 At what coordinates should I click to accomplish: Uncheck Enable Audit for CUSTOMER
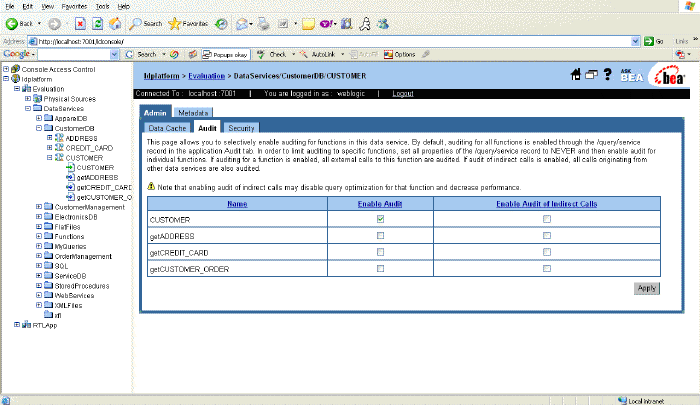pos(380,219)
